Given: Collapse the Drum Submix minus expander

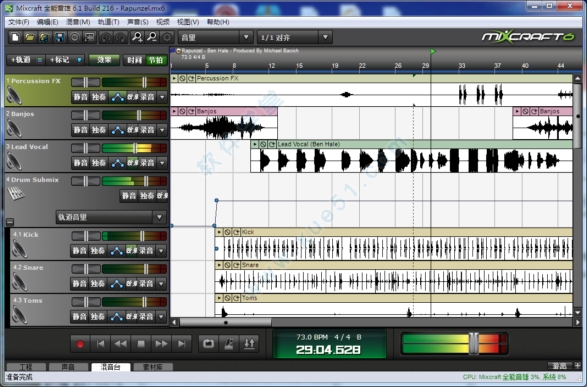Looking at the screenshot, I should pyautogui.click(x=10, y=222).
